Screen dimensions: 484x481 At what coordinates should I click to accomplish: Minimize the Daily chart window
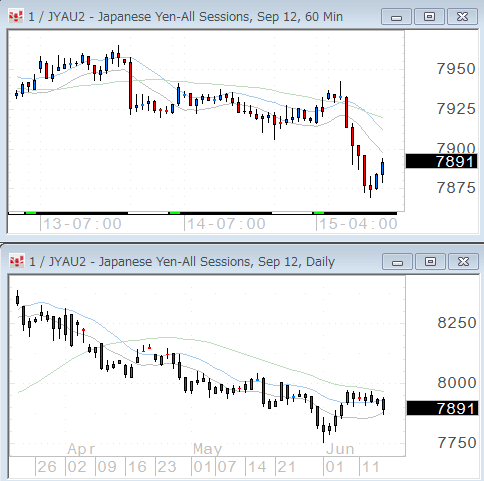[x=397, y=262]
